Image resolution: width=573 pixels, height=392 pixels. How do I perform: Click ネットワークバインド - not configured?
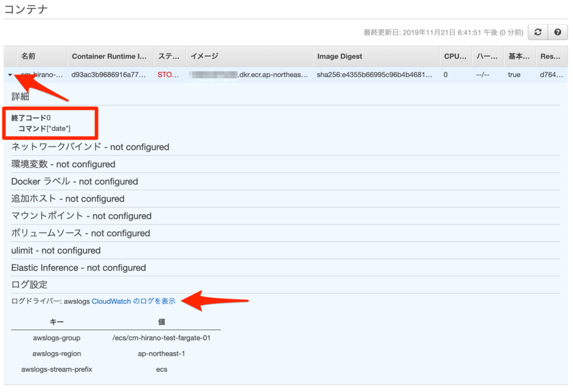point(90,147)
